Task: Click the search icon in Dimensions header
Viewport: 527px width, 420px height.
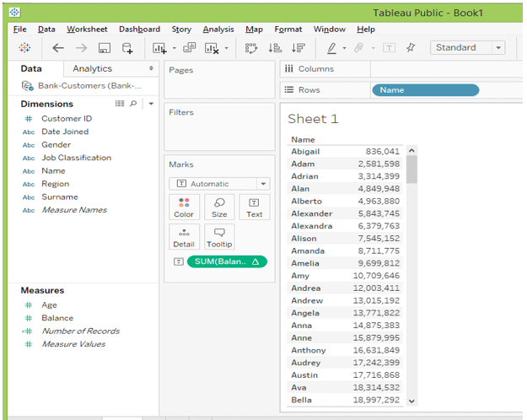Action: [133, 104]
